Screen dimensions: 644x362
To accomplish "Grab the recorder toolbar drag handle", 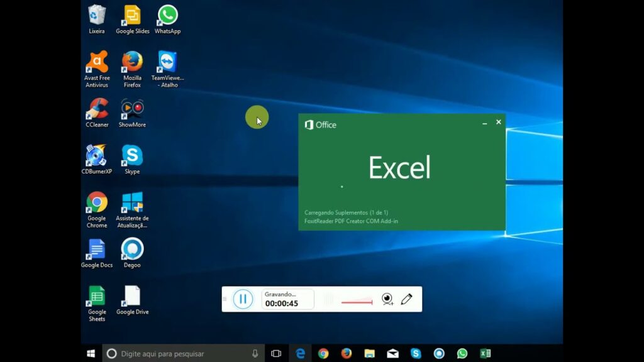I will point(225,299).
